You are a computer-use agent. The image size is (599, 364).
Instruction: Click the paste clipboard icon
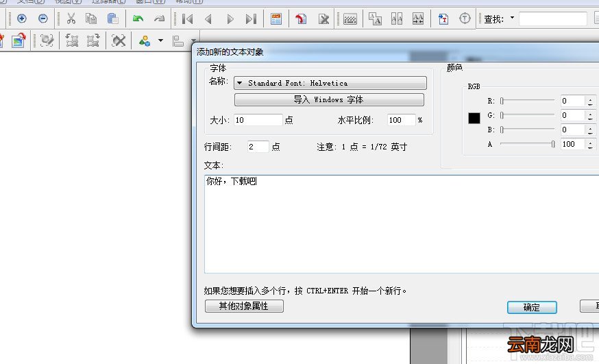(x=112, y=19)
